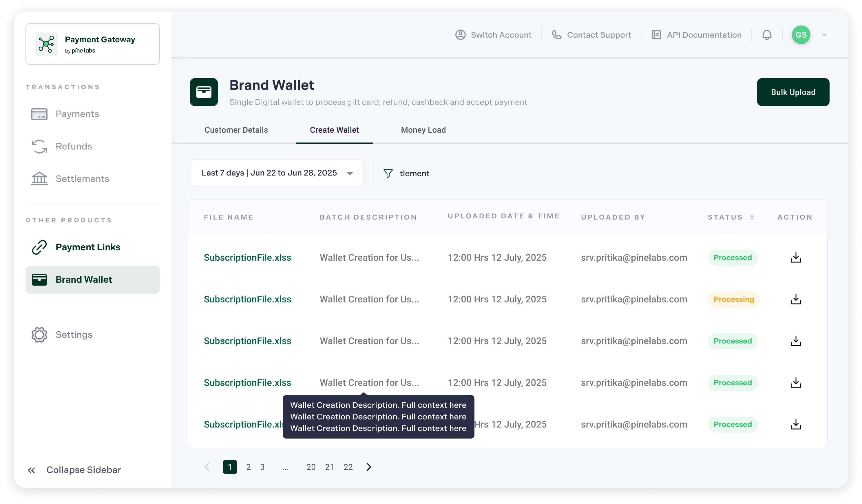Click the Settlements bank icon
This screenshot has width=862, height=504.
[x=39, y=179]
